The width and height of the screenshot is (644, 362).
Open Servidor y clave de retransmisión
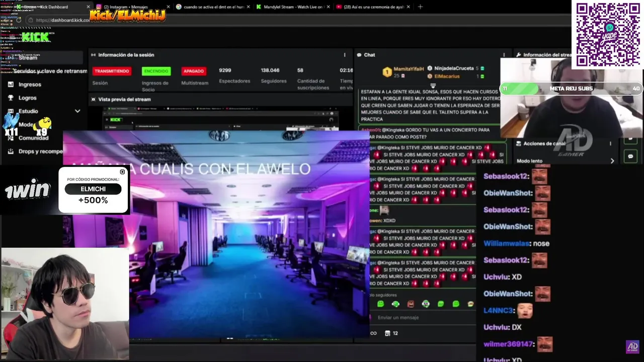50,71
